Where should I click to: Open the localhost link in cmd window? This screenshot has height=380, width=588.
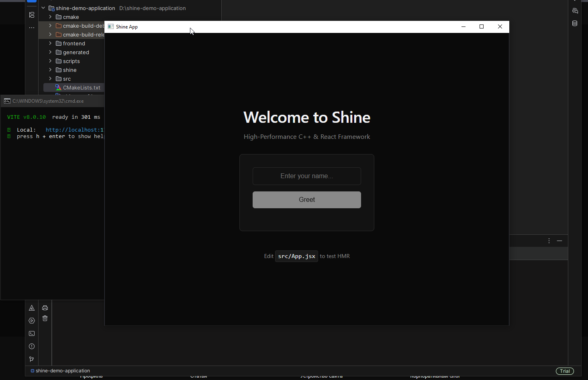[75, 130]
